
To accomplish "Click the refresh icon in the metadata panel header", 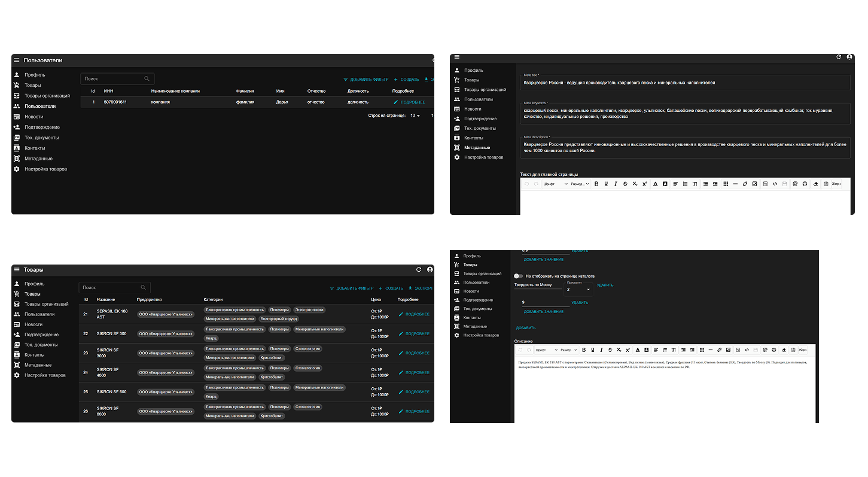I will tap(839, 57).
